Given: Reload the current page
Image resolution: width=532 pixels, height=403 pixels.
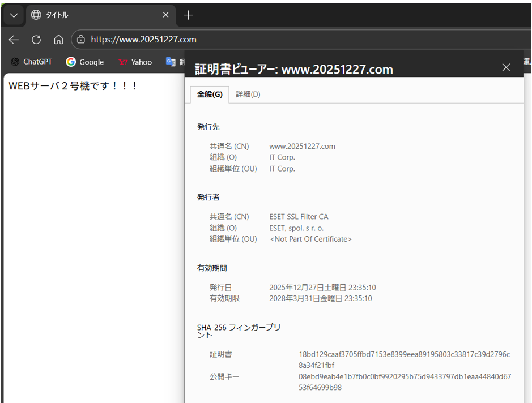Looking at the screenshot, I should click(x=36, y=40).
